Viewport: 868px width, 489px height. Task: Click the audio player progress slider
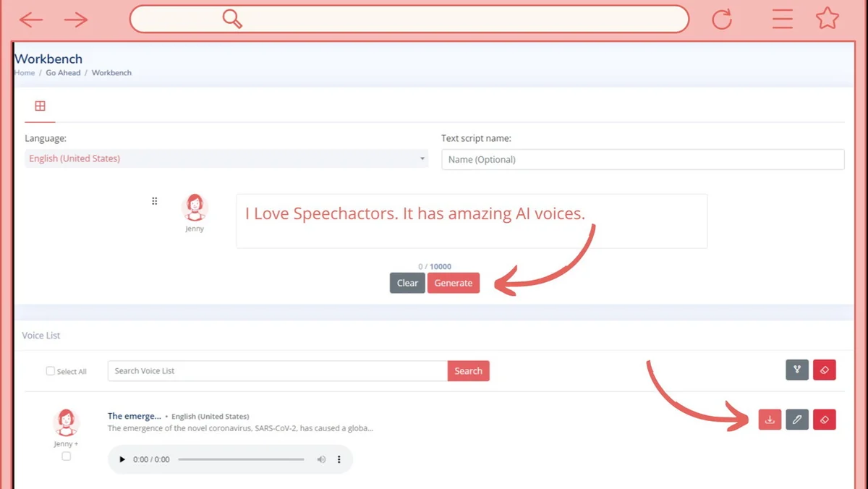click(241, 459)
